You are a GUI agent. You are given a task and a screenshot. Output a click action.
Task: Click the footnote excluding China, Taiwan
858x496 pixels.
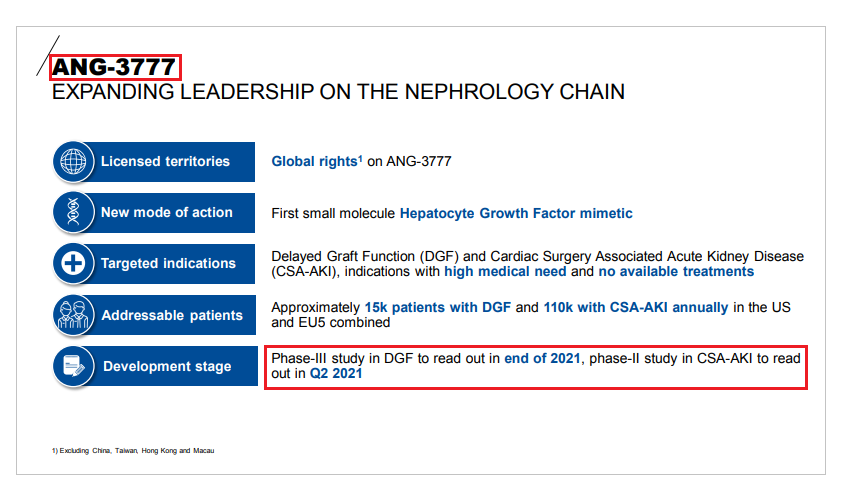click(x=133, y=451)
